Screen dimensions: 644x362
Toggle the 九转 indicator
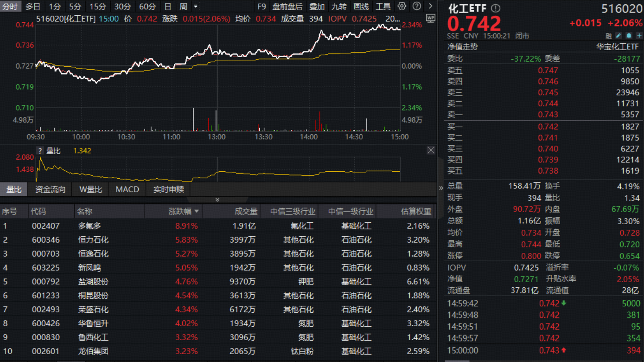coord(339,6)
